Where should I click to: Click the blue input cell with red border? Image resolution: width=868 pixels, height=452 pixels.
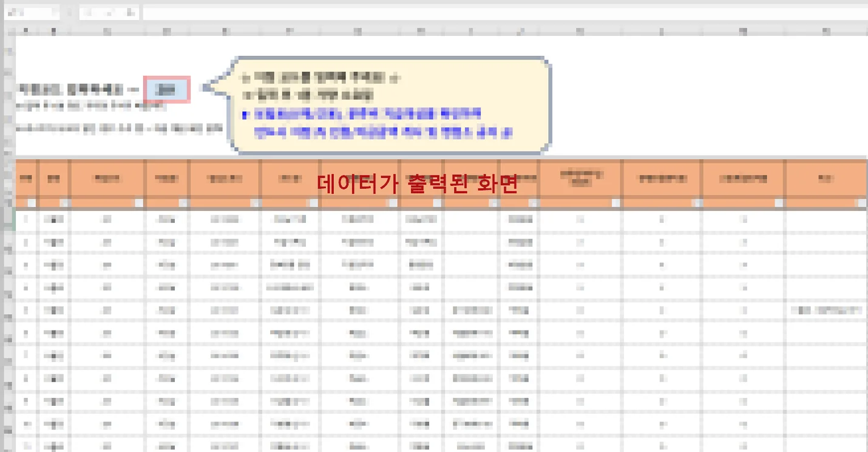point(167,89)
